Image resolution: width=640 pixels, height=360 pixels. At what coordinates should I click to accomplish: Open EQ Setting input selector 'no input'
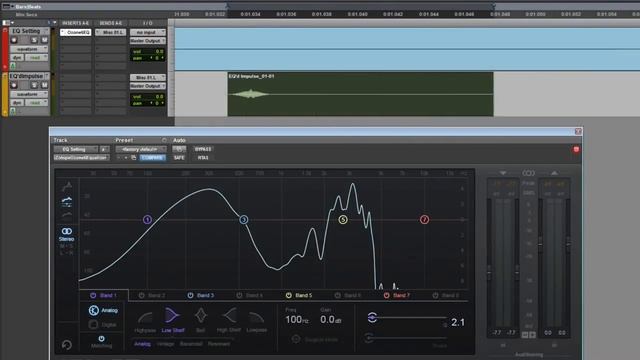tap(148, 32)
